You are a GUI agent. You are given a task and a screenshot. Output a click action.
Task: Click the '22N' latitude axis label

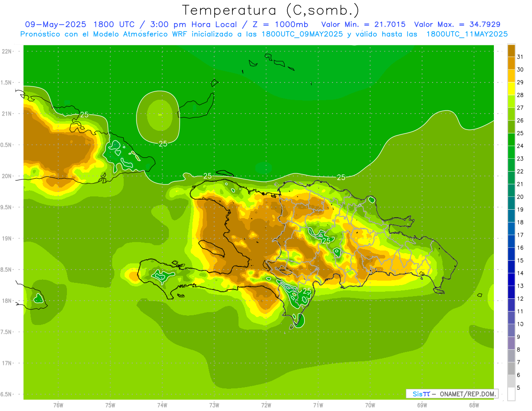[x=7, y=51]
